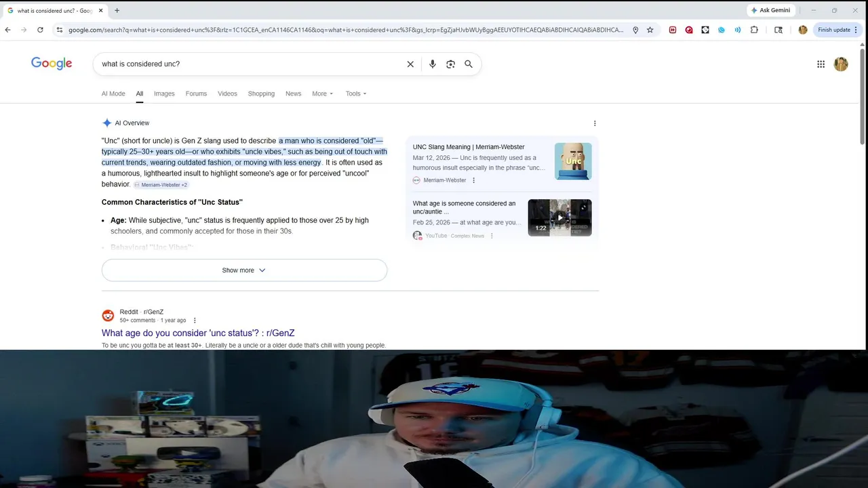Switch to News results
868x488 pixels.
[293, 94]
